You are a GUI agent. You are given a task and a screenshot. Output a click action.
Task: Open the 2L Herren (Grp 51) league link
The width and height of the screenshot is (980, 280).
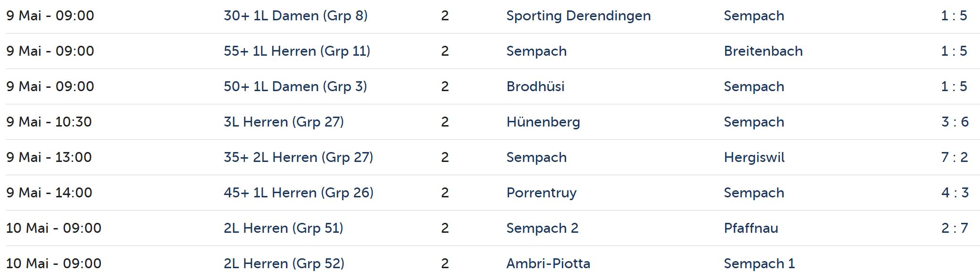[283, 228]
